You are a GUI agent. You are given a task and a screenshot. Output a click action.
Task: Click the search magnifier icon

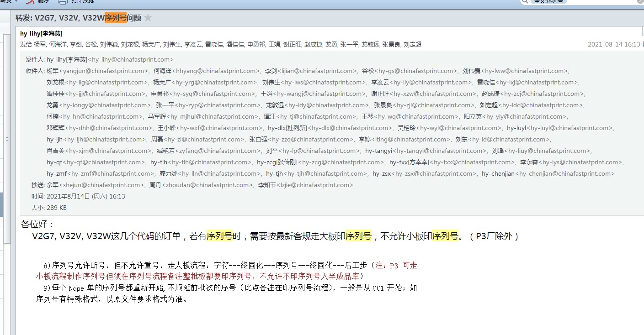tap(526, 2)
